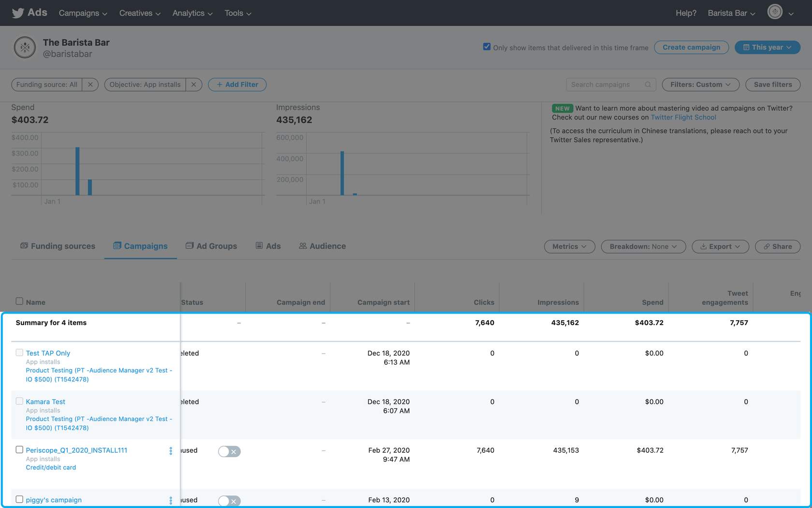Click the tallest Impressions chart bar
Viewport: 812px width, 508px height.
pyautogui.click(x=342, y=173)
